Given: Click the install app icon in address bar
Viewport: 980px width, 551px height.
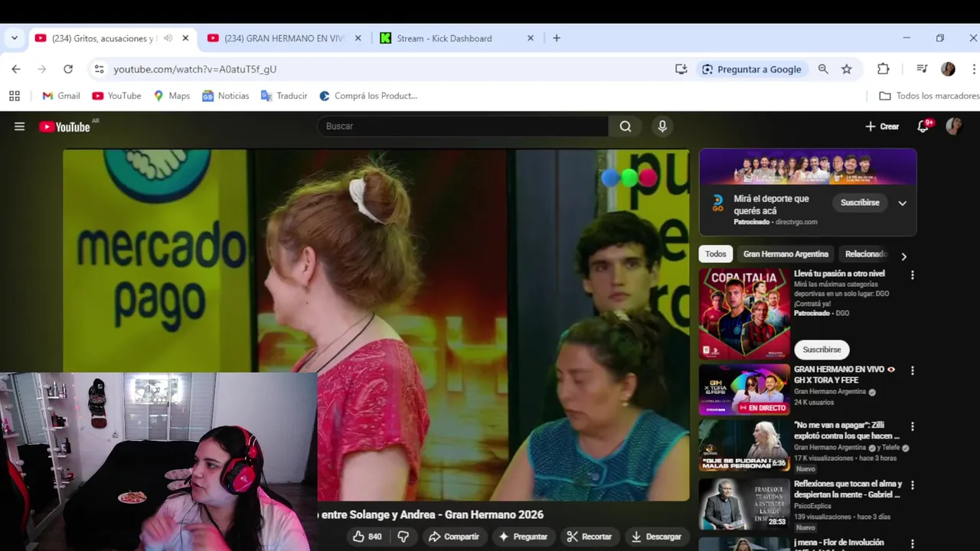Looking at the screenshot, I should pos(681,69).
